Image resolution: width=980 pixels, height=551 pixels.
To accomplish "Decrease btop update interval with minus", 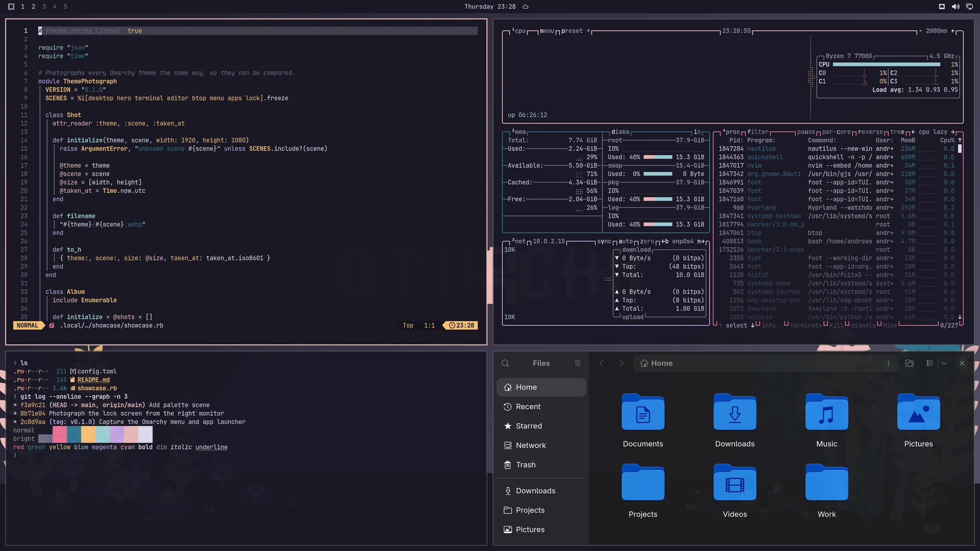I will [x=920, y=31].
